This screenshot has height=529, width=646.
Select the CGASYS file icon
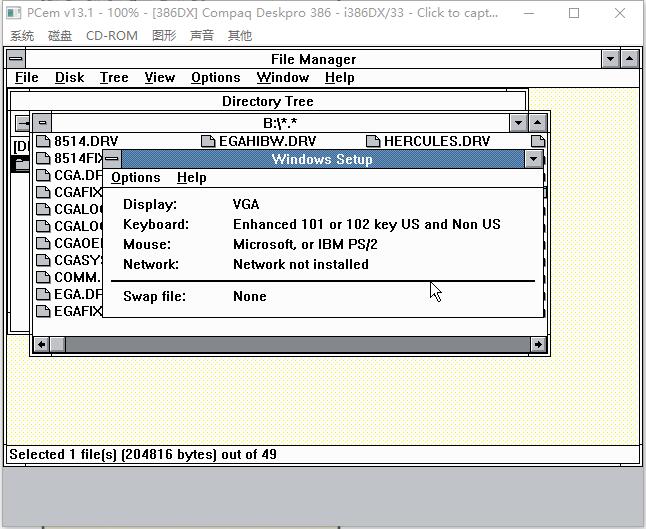coord(42,260)
